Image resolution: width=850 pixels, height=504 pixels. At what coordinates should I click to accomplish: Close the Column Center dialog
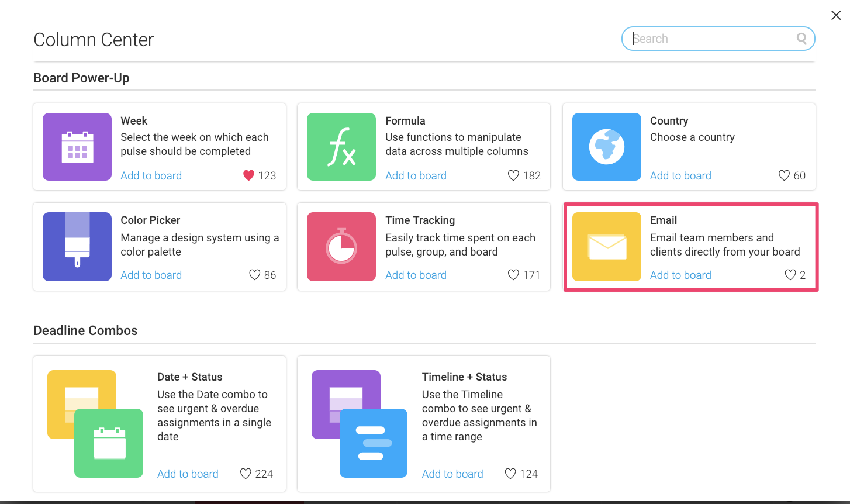point(836,15)
